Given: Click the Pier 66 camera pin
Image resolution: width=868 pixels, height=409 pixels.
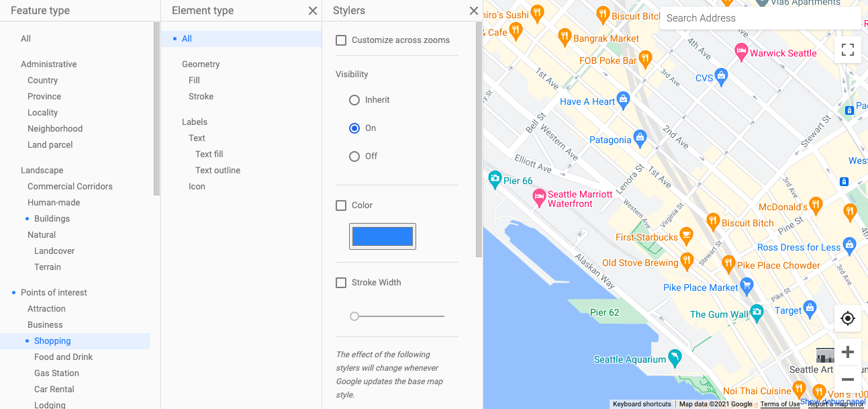Looking at the screenshot, I should (x=495, y=179).
